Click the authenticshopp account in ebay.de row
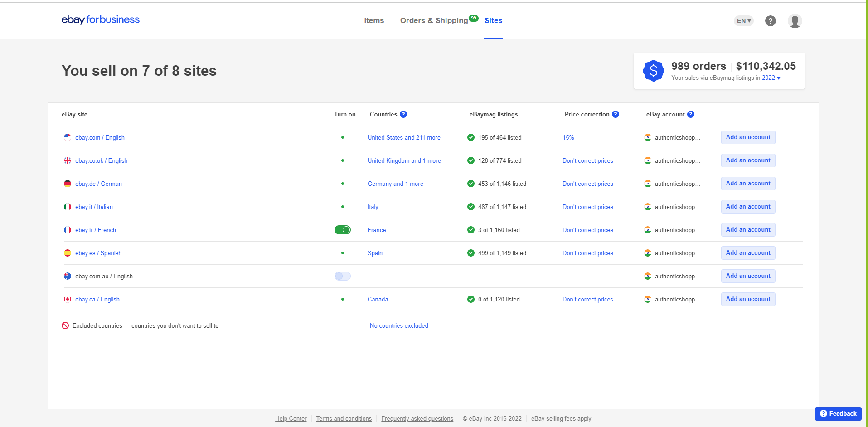Viewport: 868px width, 427px height. 677,184
